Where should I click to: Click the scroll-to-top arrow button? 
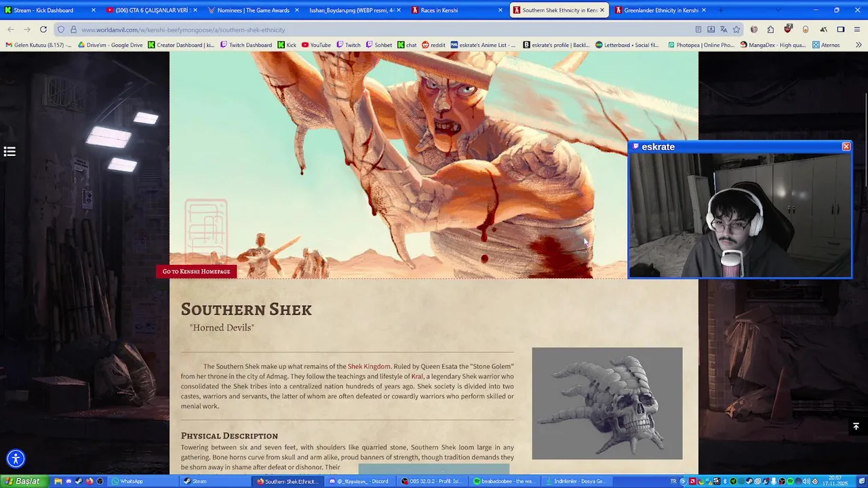coord(856,426)
